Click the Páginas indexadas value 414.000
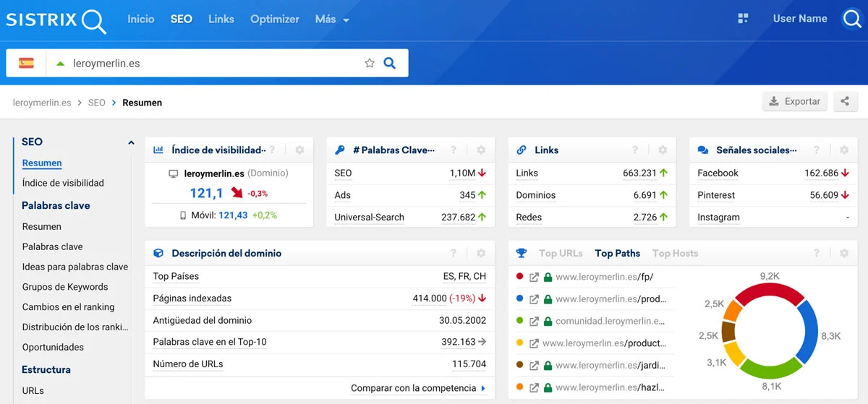868x404 pixels. (430, 298)
